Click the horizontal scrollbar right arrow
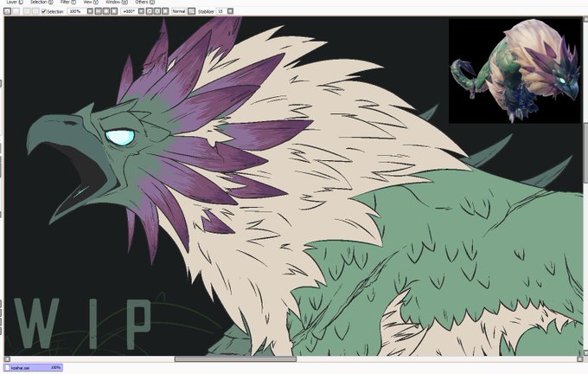Image resolution: width=588 pixels, height=374 pixels. tap(579, 359)
